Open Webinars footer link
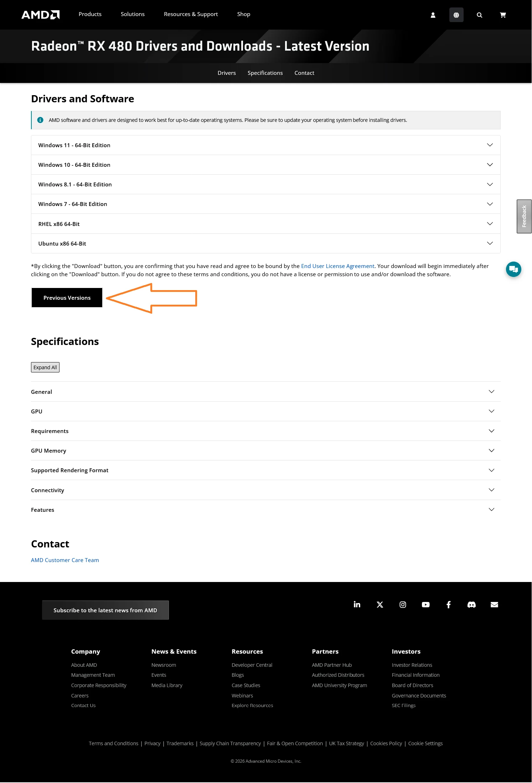The height and width of the screenshot is (783, 532). [x=242, y=695]
